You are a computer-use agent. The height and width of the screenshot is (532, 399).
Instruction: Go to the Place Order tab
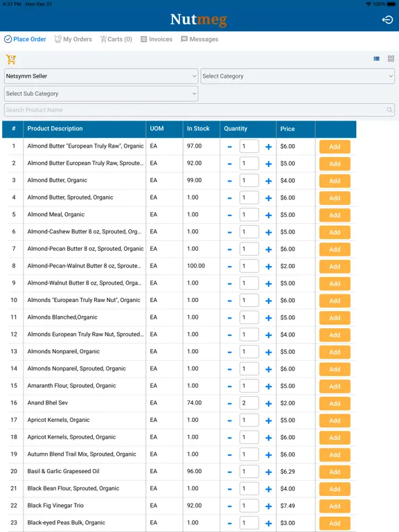tap(25, 39)
